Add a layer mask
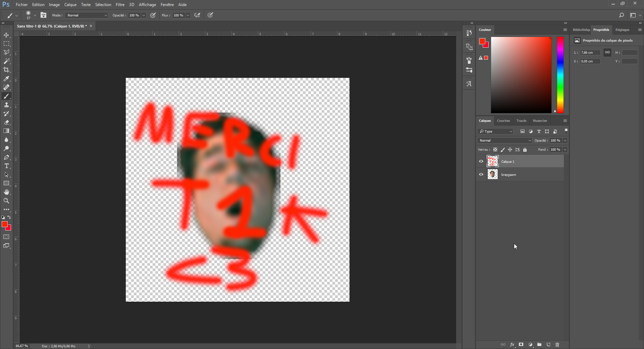The height and width of the screenshot is (349, 644). 521,345
